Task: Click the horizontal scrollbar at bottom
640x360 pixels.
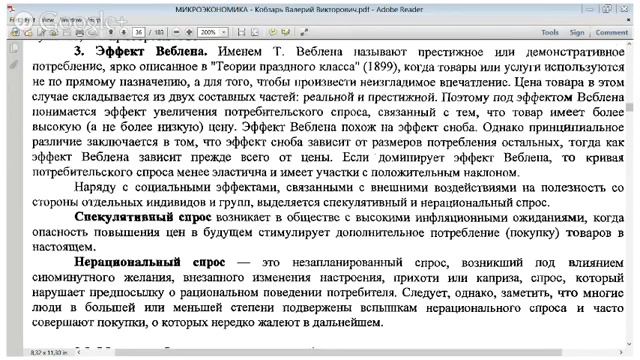Action: click(339, 352)
